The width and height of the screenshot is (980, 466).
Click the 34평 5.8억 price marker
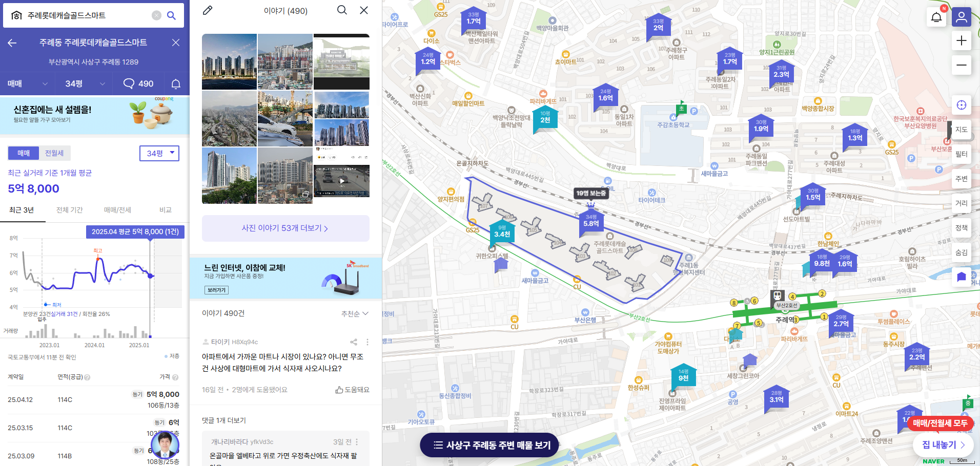[x=591, y=222]
